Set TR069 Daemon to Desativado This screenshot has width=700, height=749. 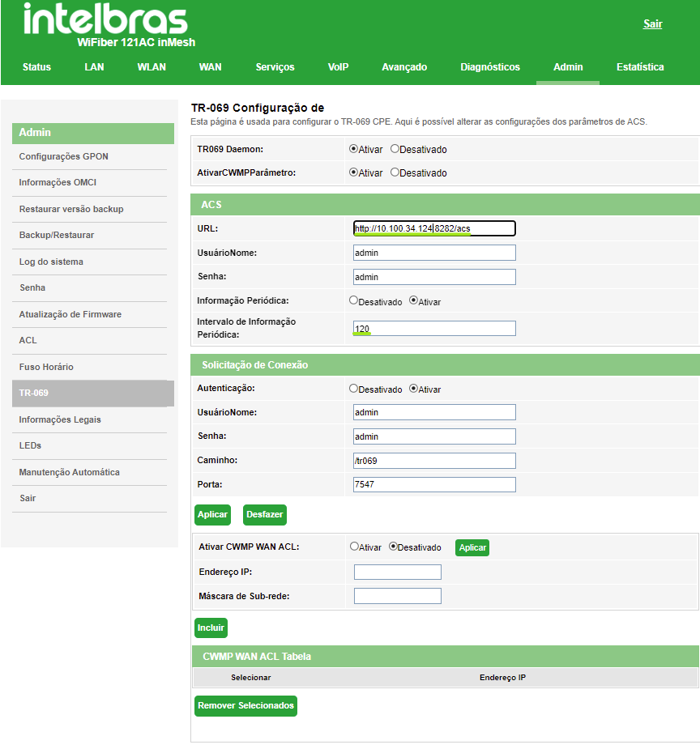tap(395, 148)
